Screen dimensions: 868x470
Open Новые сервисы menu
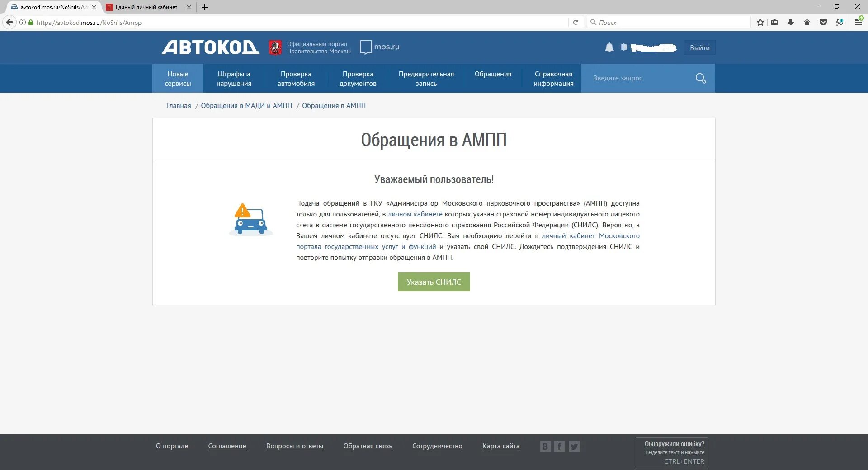tap(178, 79)
